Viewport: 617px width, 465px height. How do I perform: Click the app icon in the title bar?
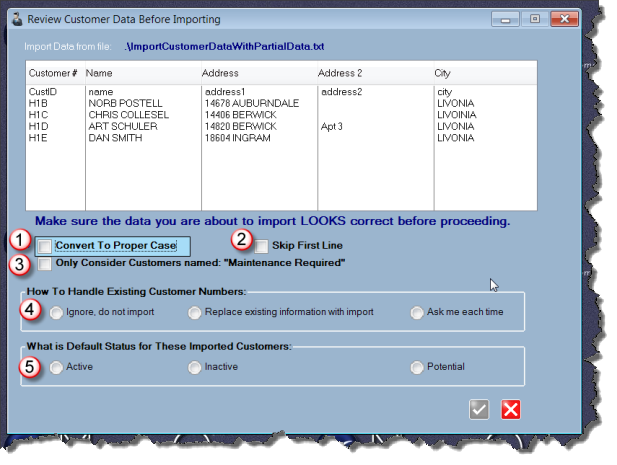tap(17, 19)
